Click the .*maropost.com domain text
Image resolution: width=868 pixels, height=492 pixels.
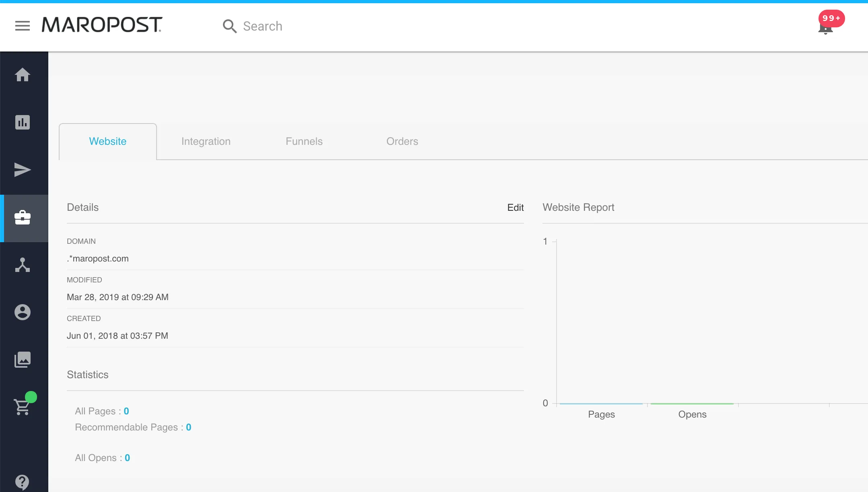pos(98,259)
